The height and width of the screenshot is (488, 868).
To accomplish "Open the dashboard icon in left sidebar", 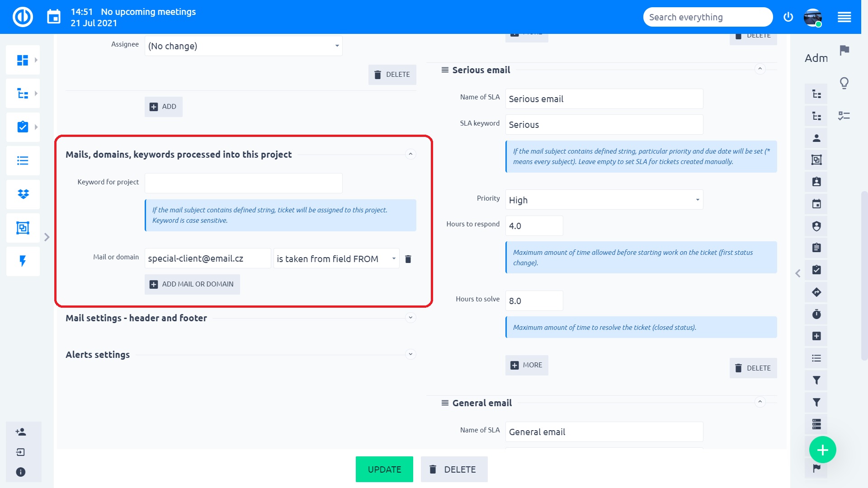I will 23,60.
